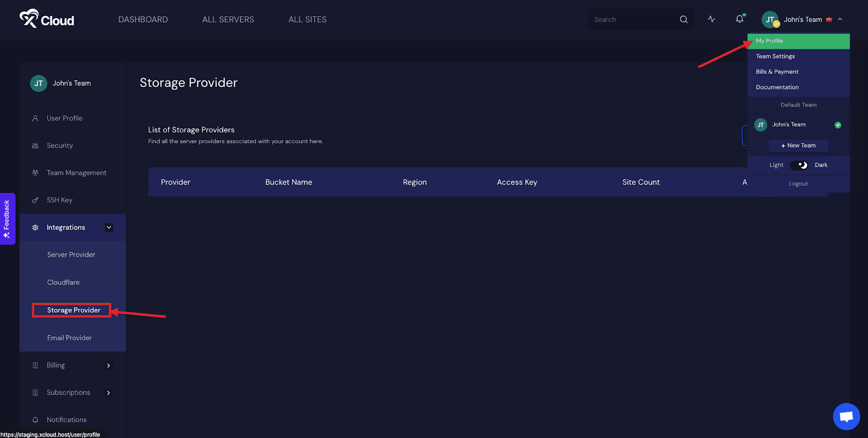
Task: Open the Feedback side tab
Action: 7,219
